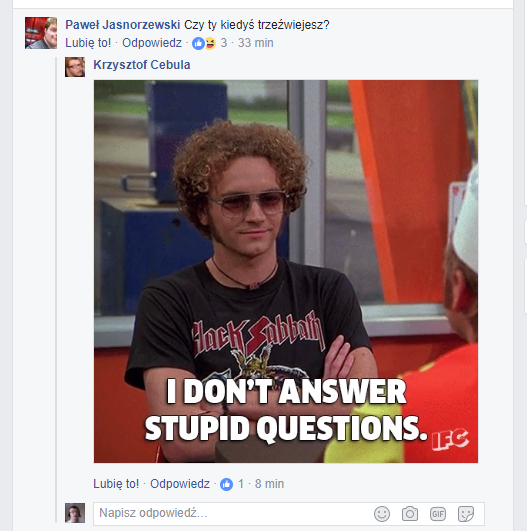Viewport: 527px width, 531px height.
Task: Open Paweł Jasnorzewski's profile name link
Action: [x=123, y=25]
